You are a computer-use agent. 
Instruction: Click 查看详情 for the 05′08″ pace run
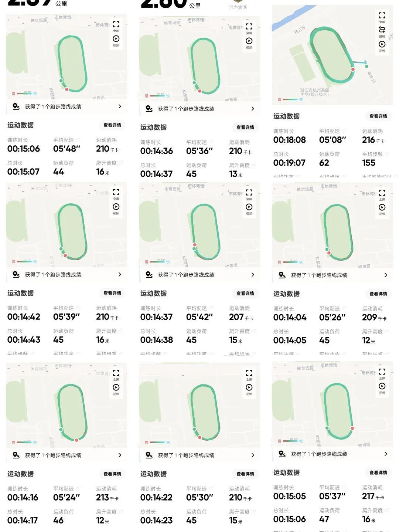coord(378,116)
